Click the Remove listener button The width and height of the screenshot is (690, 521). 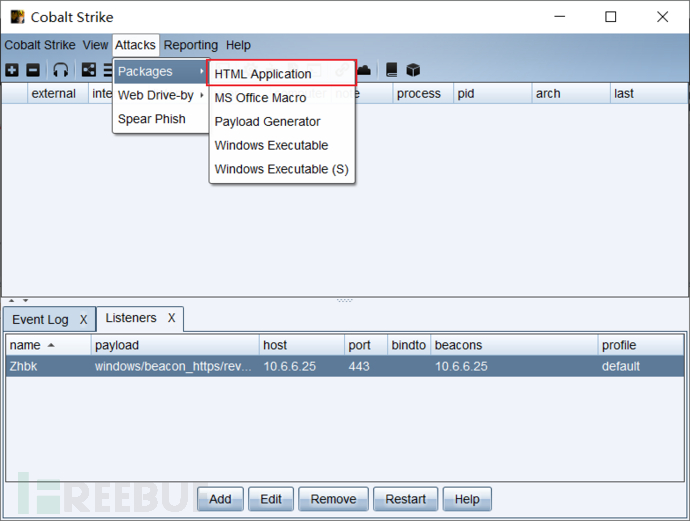333,499
